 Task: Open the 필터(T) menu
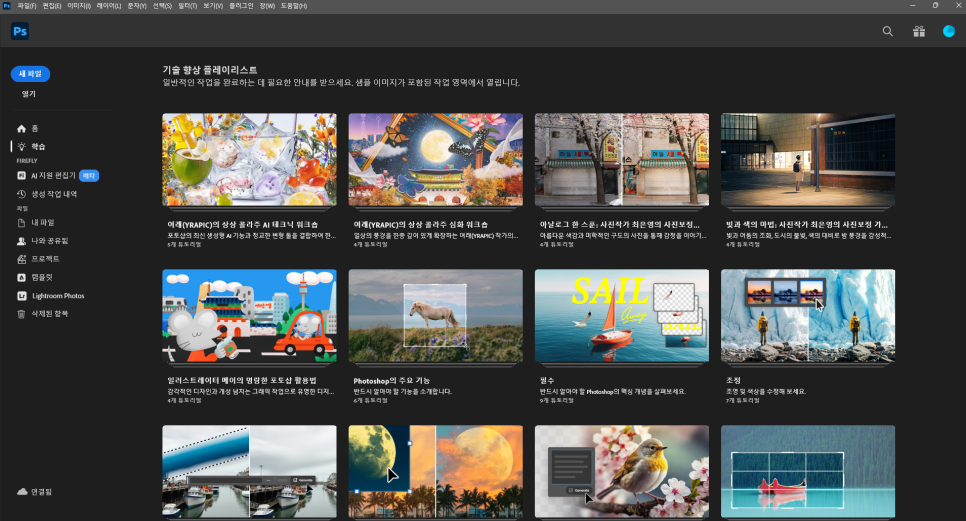(187, 6)
